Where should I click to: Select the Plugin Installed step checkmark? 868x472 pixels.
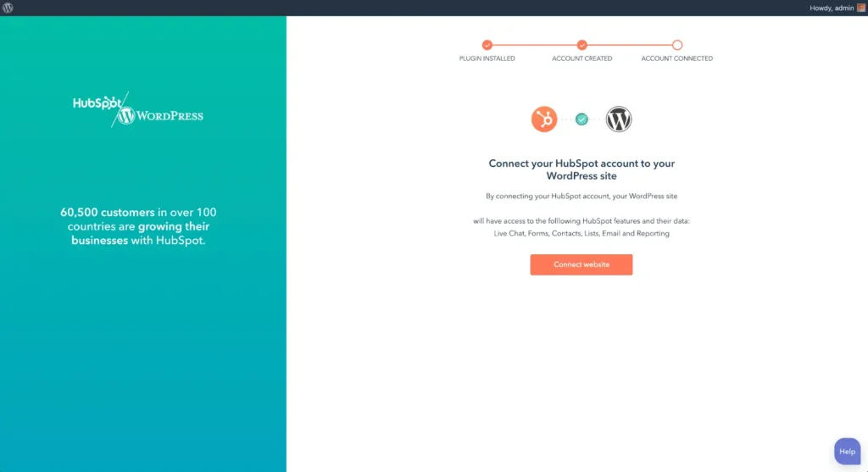[x=487, y=45]
